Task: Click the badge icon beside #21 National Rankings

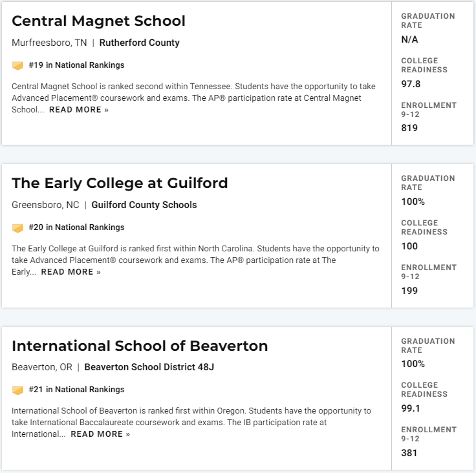Action: 17,390
